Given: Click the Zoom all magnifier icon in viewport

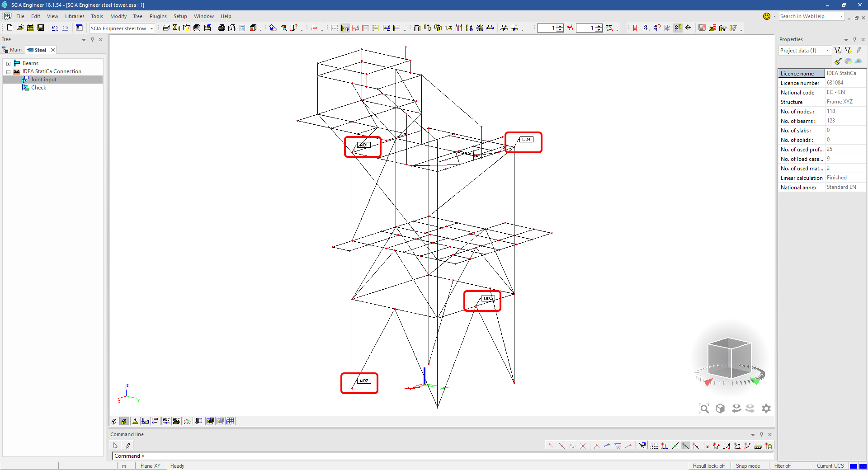Looking at the screenshot, I should [x=704, y=409].
